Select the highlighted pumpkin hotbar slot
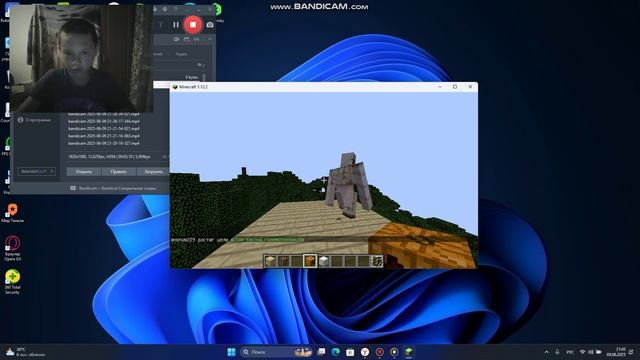The height and width of the screenshot is (360, 640). [x=310, y=261]
